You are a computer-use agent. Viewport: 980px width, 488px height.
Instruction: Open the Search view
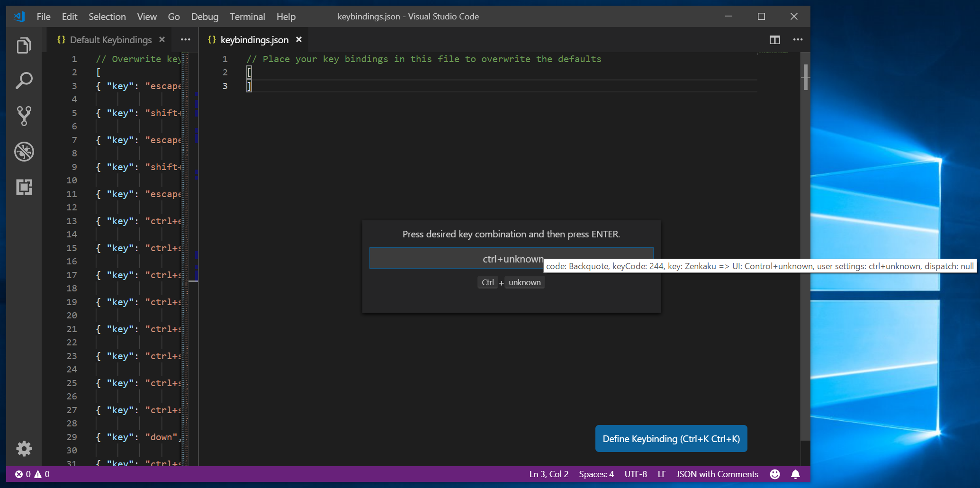[x=24, y=81]
